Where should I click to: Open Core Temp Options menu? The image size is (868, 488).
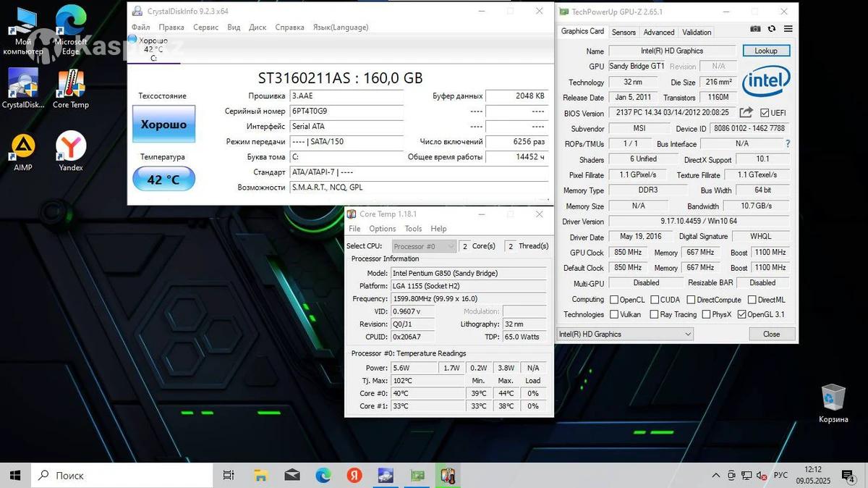383,229
